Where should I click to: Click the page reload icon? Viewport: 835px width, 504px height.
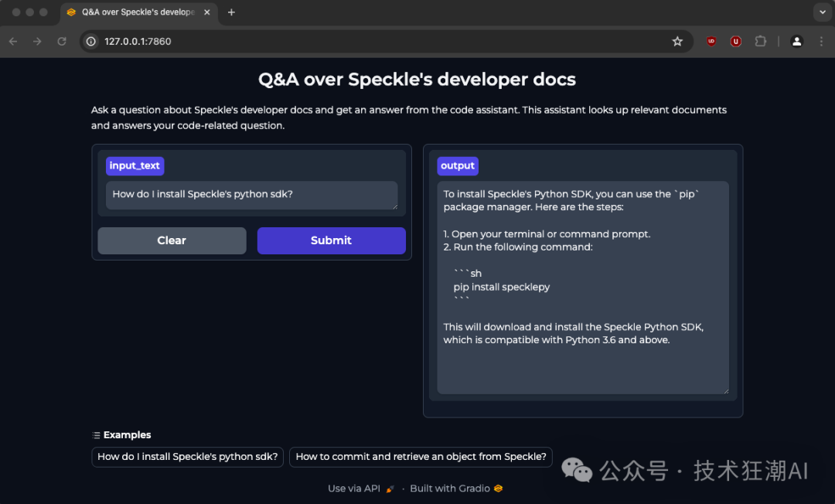point(62,41)
